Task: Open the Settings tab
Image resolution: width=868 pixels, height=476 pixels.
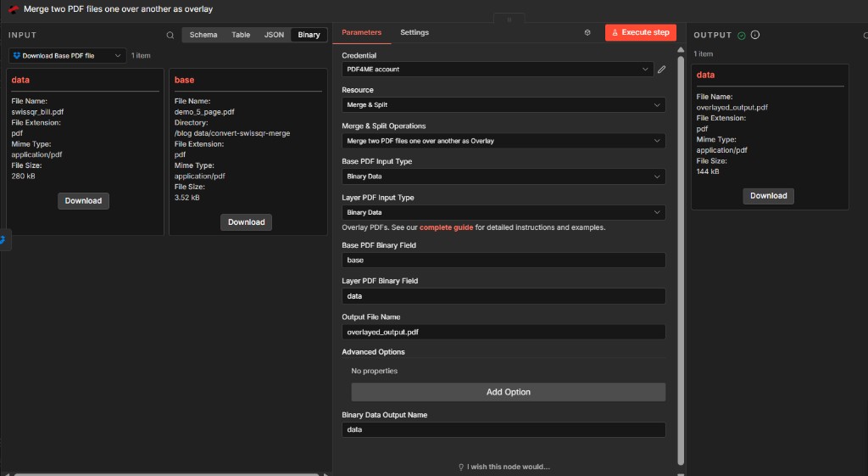Action: click(x=415, y=32)
